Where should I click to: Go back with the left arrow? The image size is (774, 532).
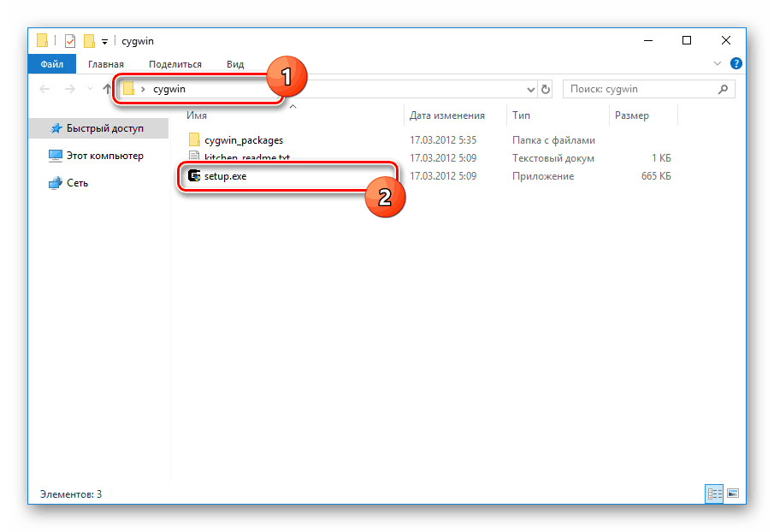click(45, 89)
